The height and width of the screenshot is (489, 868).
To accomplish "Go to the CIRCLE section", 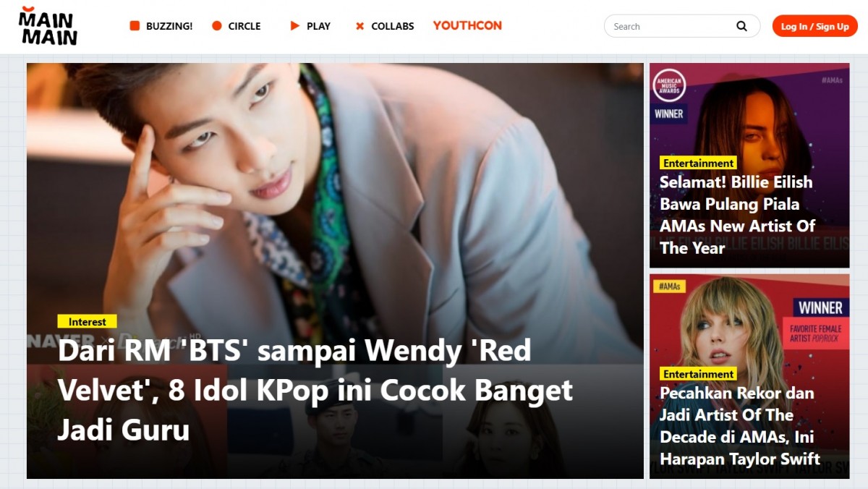I will click(244, 26).
